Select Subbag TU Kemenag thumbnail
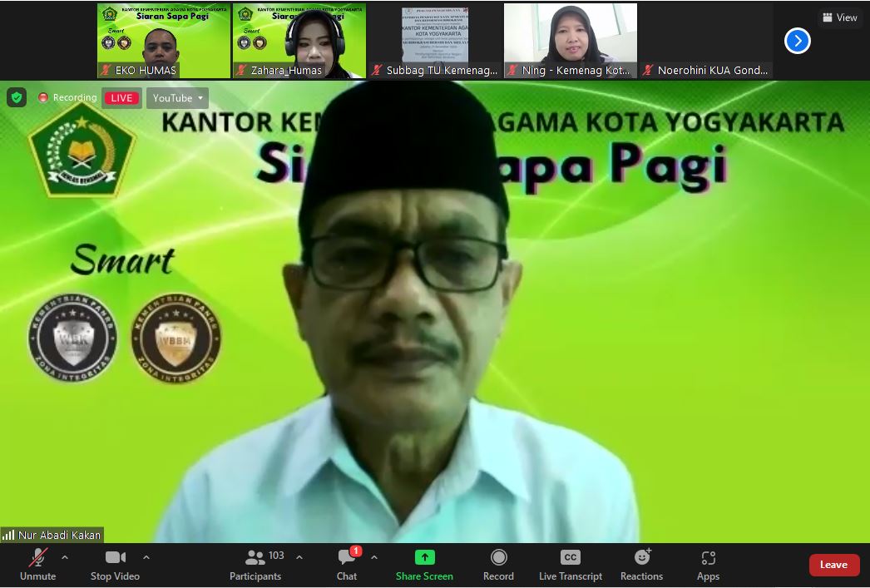Image resolution: width=870 pixels, height=588 pixels. 435,41
